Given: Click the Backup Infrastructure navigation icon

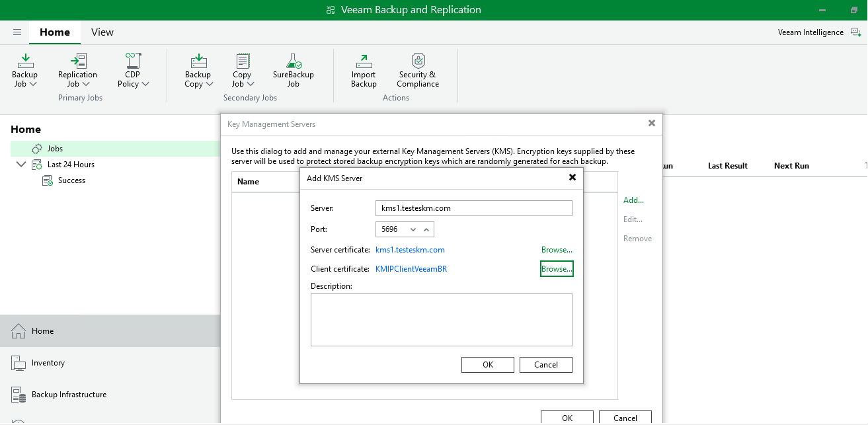Looking at the screenshot, I should coord(19,395).
